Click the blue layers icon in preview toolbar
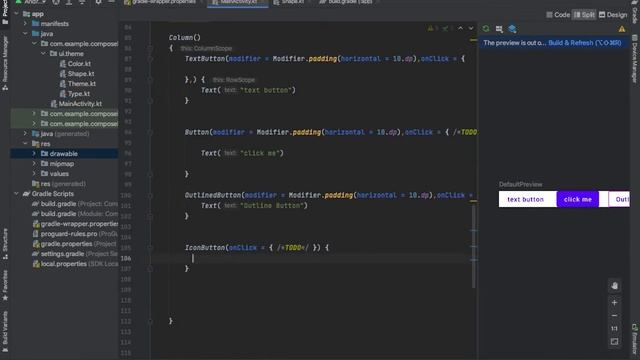This screenshot has width=640, height=360. 512,29
